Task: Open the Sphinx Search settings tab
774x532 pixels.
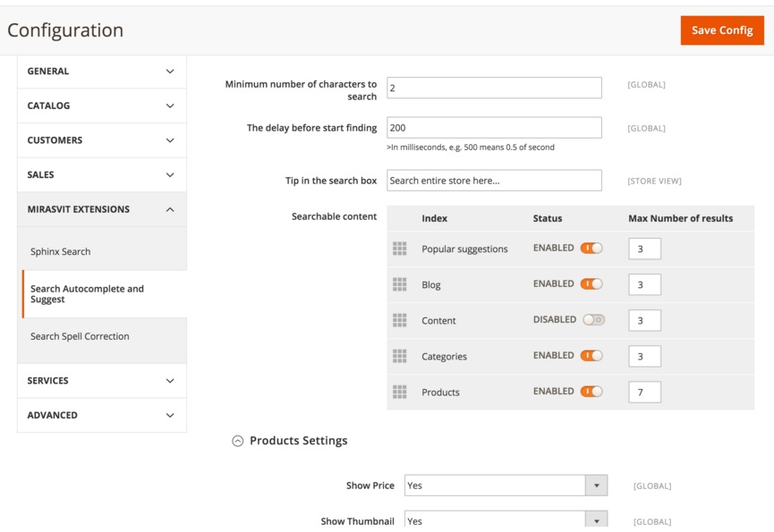Action: pos(61,251)
